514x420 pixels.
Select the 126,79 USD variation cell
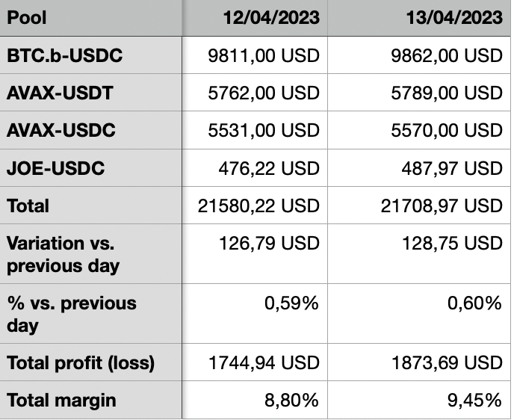point(269,244)
